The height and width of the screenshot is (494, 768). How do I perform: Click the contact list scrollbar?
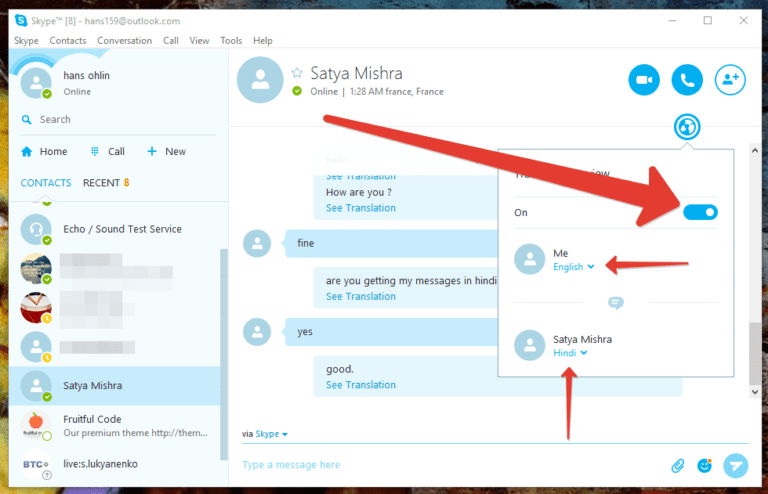tap(224, 354)
